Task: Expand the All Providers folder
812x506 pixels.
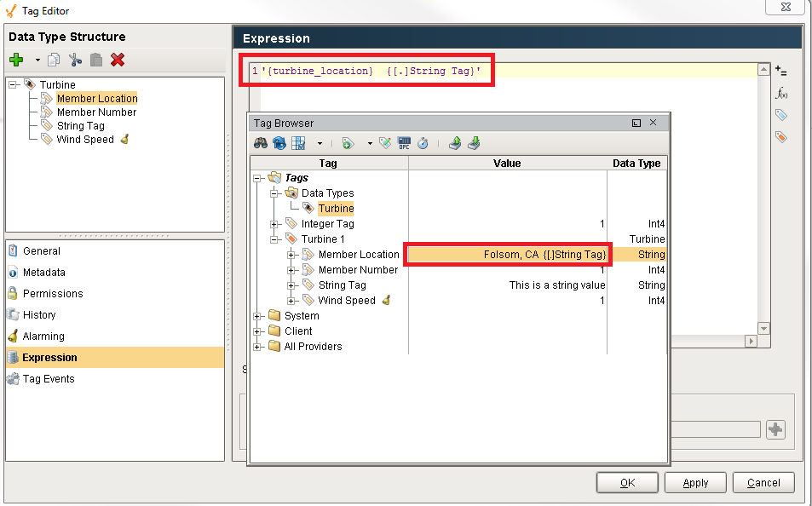Action: [x=258, y=347]
